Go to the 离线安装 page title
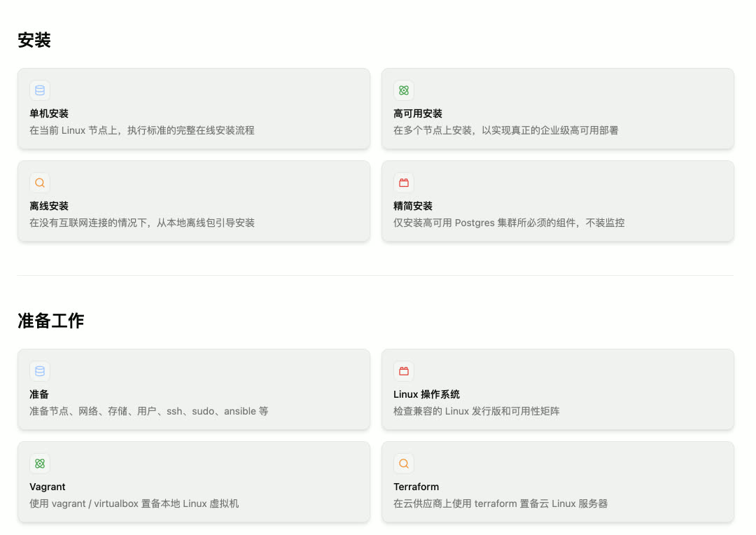 [49, 206]
